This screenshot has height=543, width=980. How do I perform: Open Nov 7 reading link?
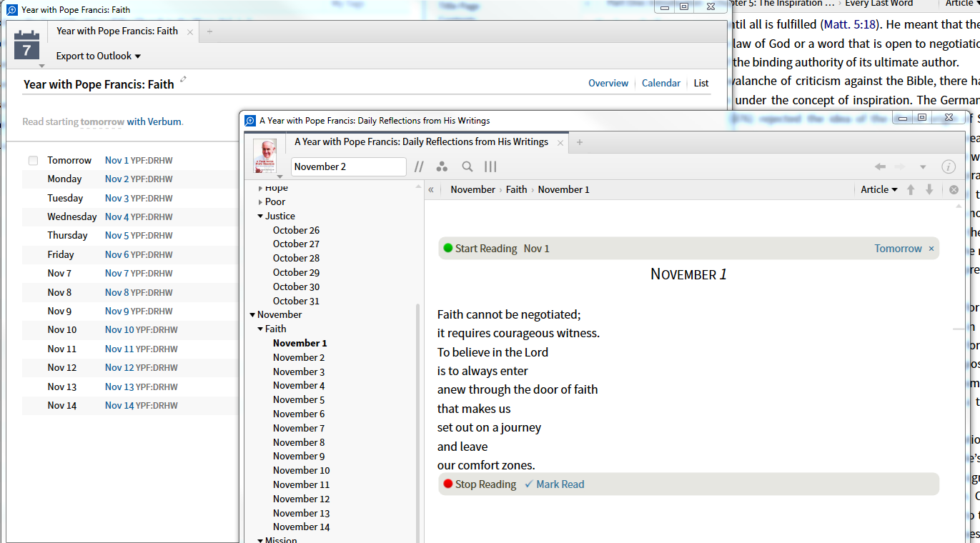(x=117, y=273)
